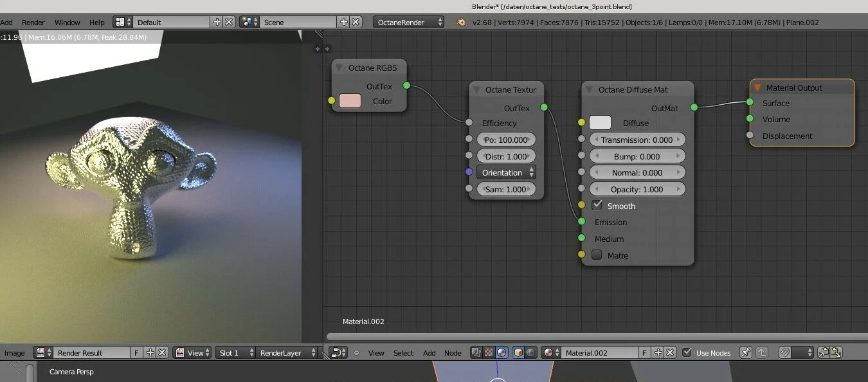The image size is (868, 382).
Task: Toggle the node snapping magnet icon
Action: [784, 352]
